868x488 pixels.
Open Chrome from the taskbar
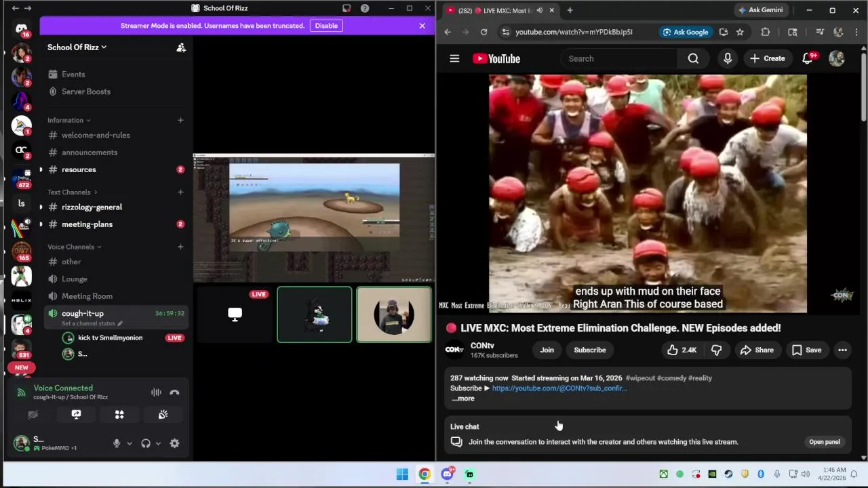pos(425,474)
